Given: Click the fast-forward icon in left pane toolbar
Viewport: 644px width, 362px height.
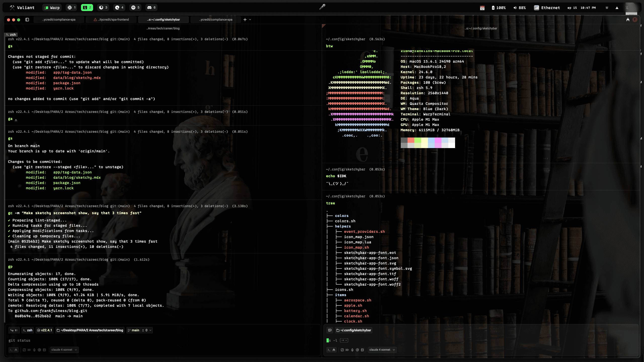Looking at the screenshot, I should [29, 350].
